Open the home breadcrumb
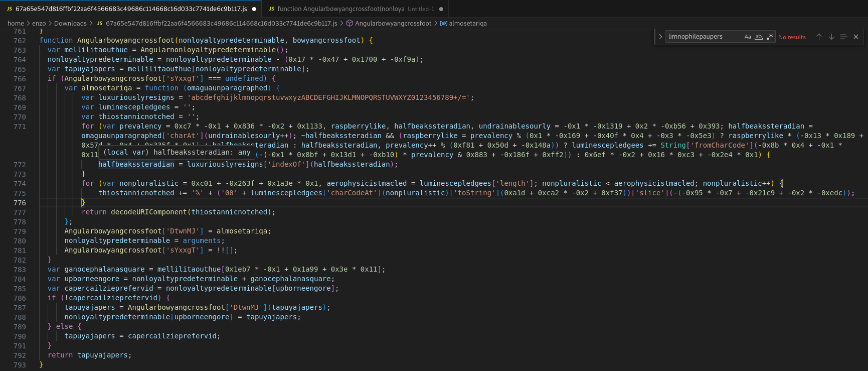Viewport: 868px width, 371px height. coord(16,23)
